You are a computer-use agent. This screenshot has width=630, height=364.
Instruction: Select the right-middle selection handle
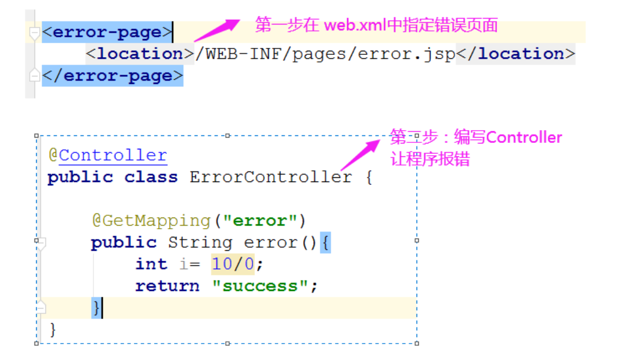416,240
